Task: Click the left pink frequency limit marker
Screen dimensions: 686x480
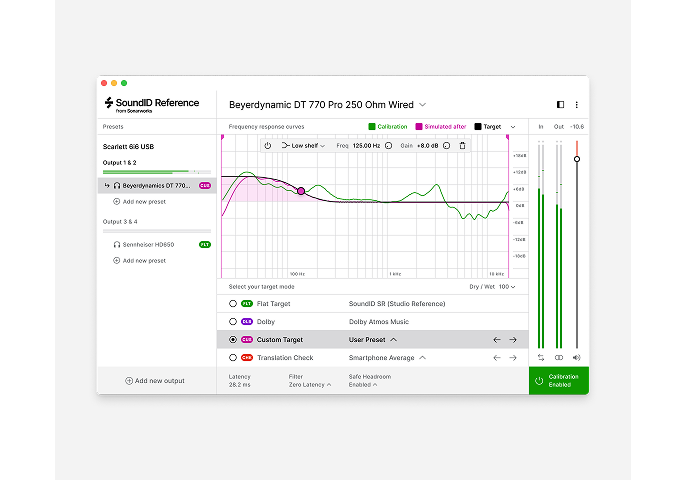Action: pos(222,137)
